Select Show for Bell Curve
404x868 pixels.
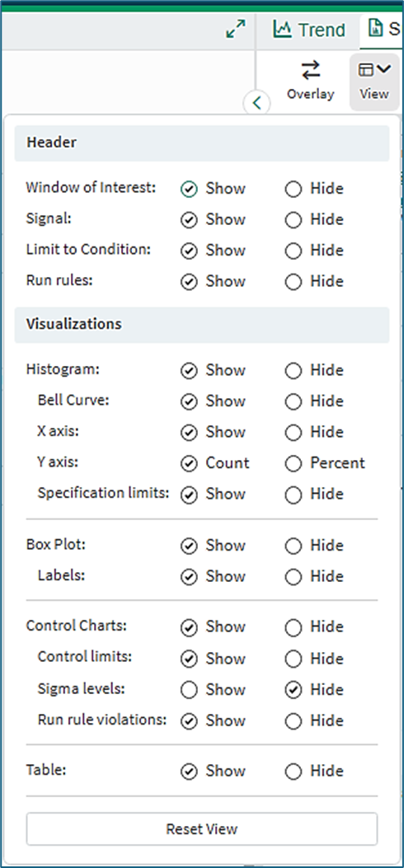coord(190,402)
